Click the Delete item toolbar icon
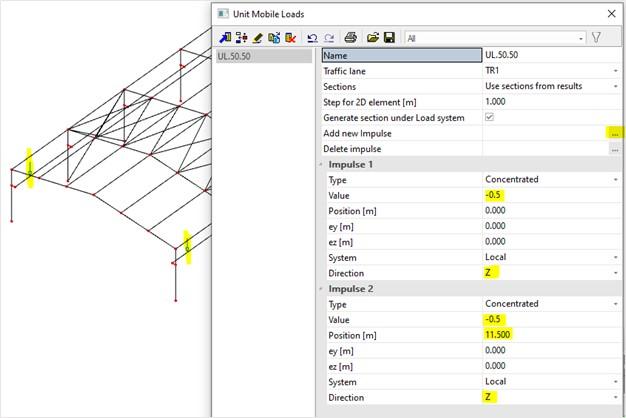This screenshot has height=418, width=626. pos(291,38)
